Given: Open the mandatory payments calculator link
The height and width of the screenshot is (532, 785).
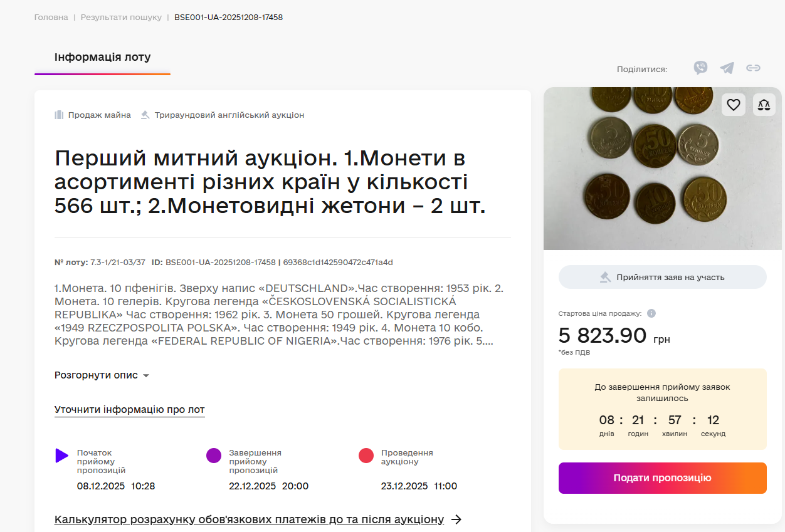Looking at the screenshot, I should coord(249,519).
